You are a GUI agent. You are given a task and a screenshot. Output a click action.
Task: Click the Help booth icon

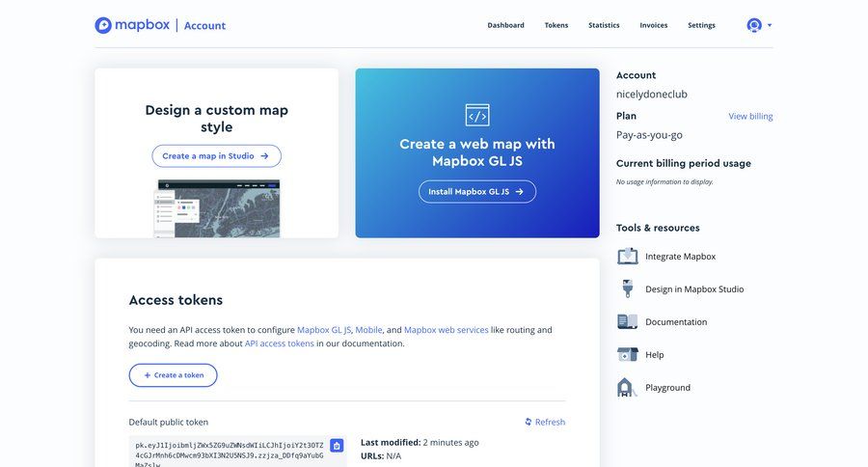[x=628, y=354]
